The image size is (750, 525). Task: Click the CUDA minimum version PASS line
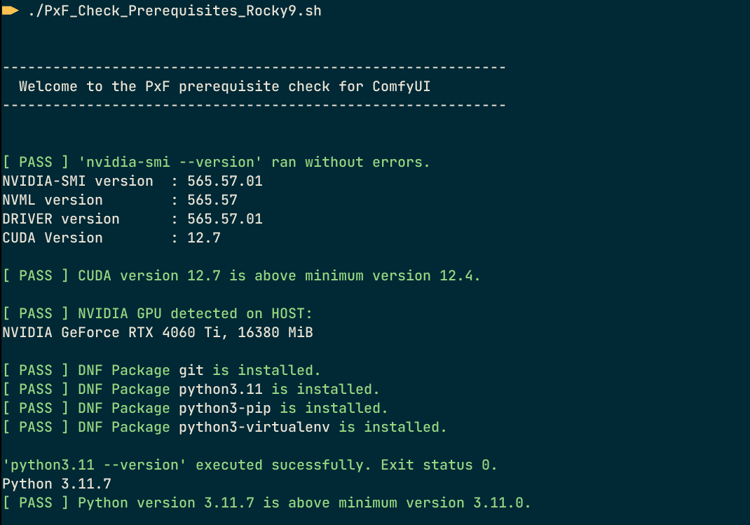click(241, 276)
